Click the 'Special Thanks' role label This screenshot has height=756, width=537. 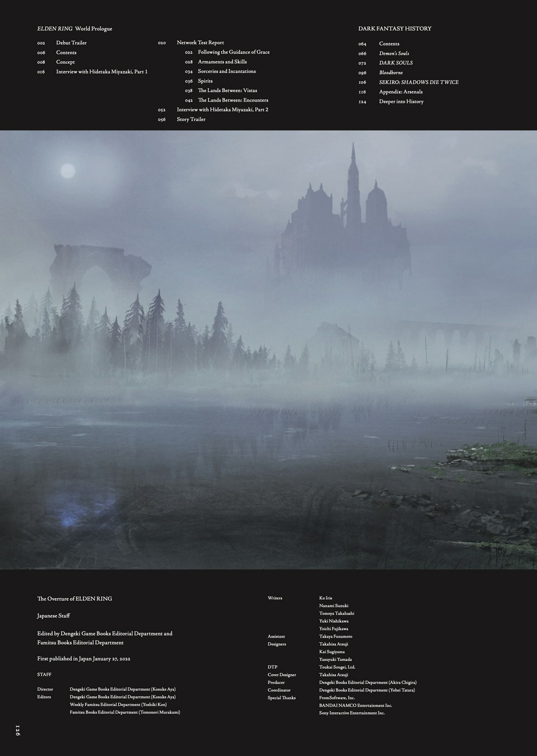click(281, 698)
